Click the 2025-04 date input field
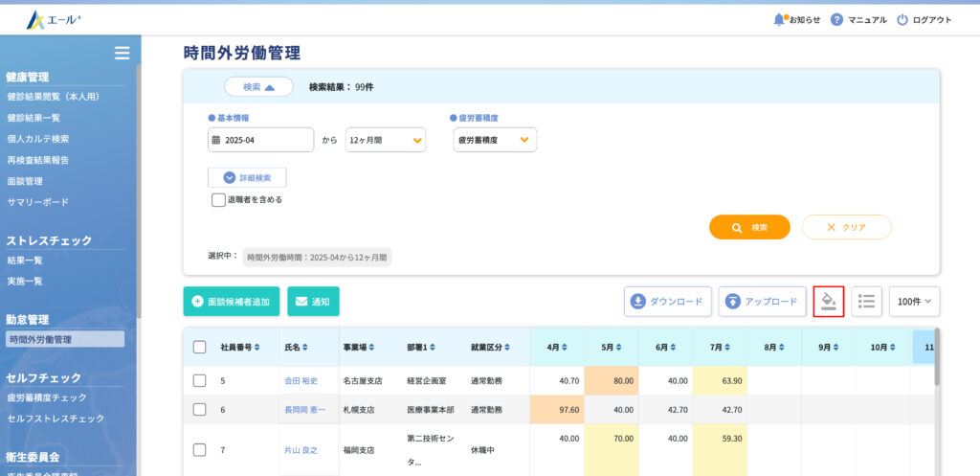The height and width of the screenshot is (476, 980). (261, 140)
